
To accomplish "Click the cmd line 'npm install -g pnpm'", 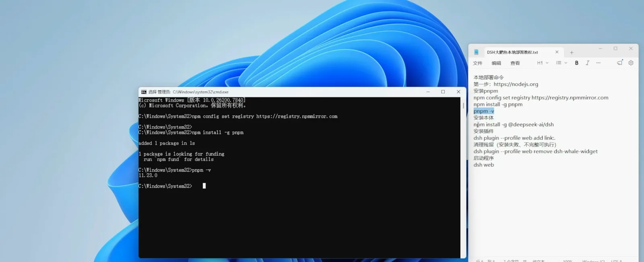I will pos(191,132).
